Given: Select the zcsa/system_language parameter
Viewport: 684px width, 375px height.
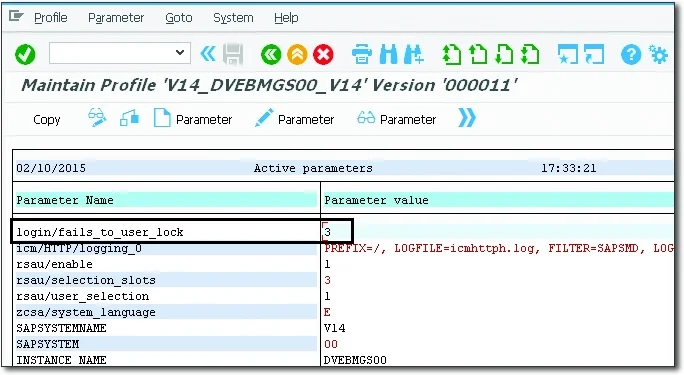Looking at the screenshot, I should click(86, 312).
